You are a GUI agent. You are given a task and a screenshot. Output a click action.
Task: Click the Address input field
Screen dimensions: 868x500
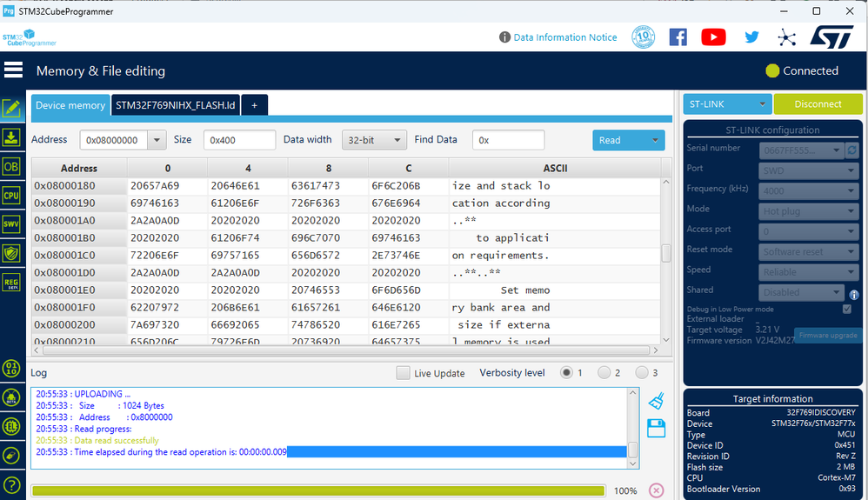coord(113,140)
